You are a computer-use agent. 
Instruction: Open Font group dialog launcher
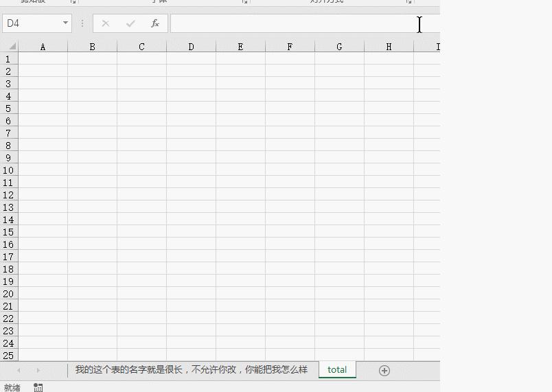pyautogui.click(x=244, y=1)
